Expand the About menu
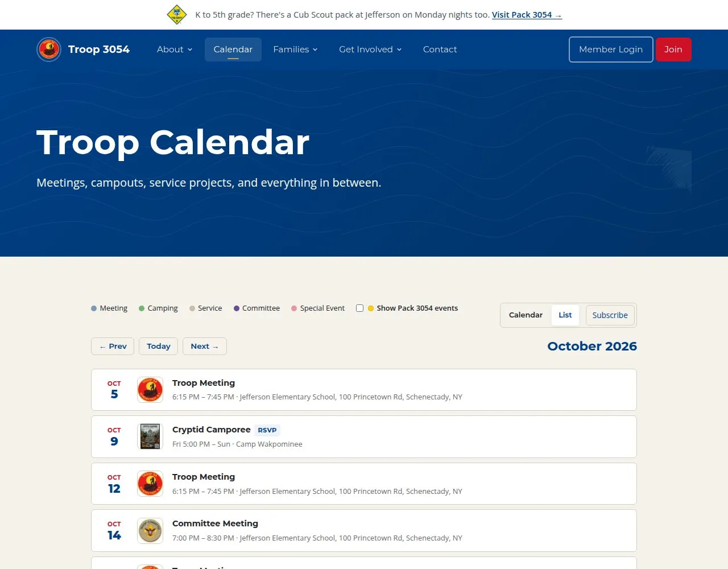 [175, 50]
